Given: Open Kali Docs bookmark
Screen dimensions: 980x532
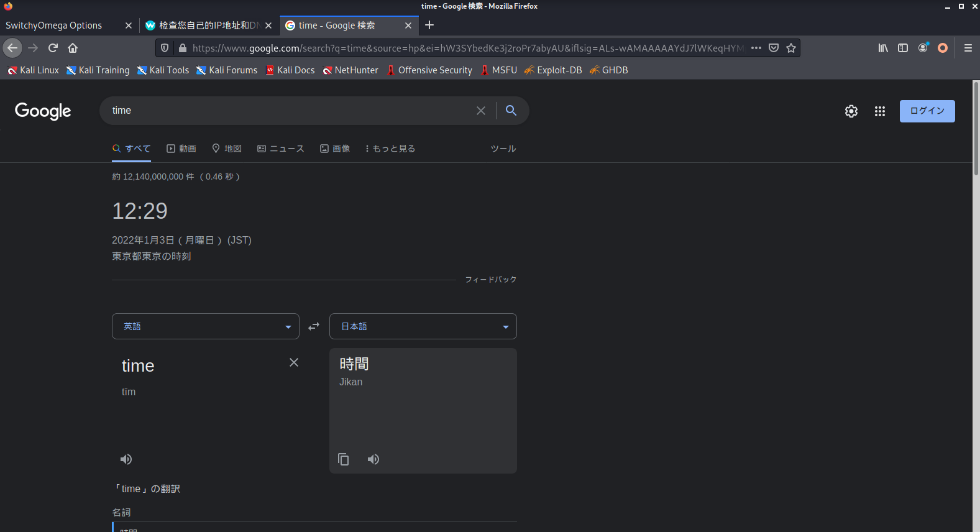Looking at the screenshot, I should (290, 70).
